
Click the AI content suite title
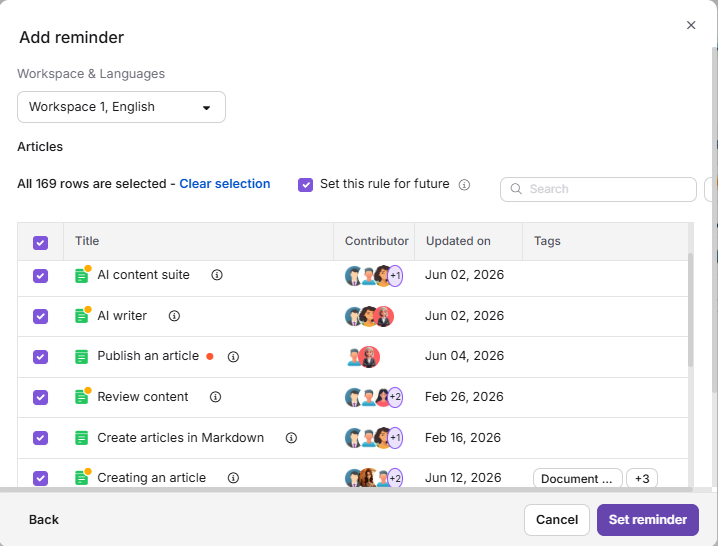[143, 275]
